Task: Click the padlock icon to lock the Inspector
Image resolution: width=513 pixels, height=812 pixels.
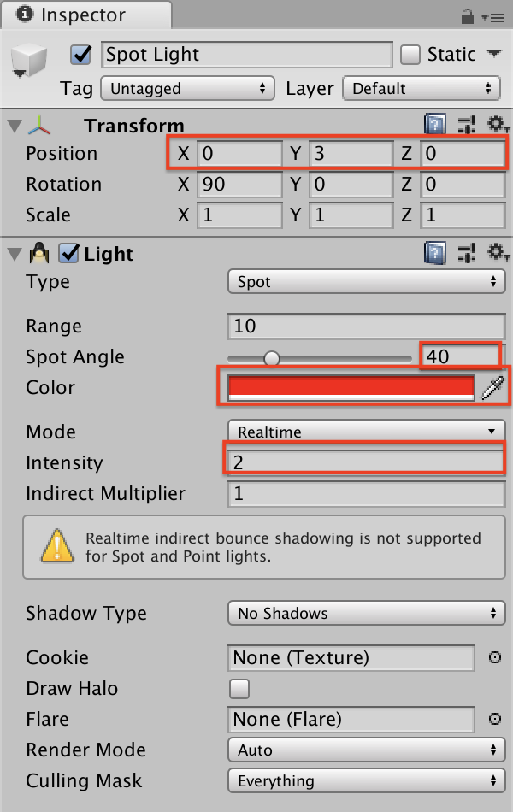Action: (x=469, y=15)
